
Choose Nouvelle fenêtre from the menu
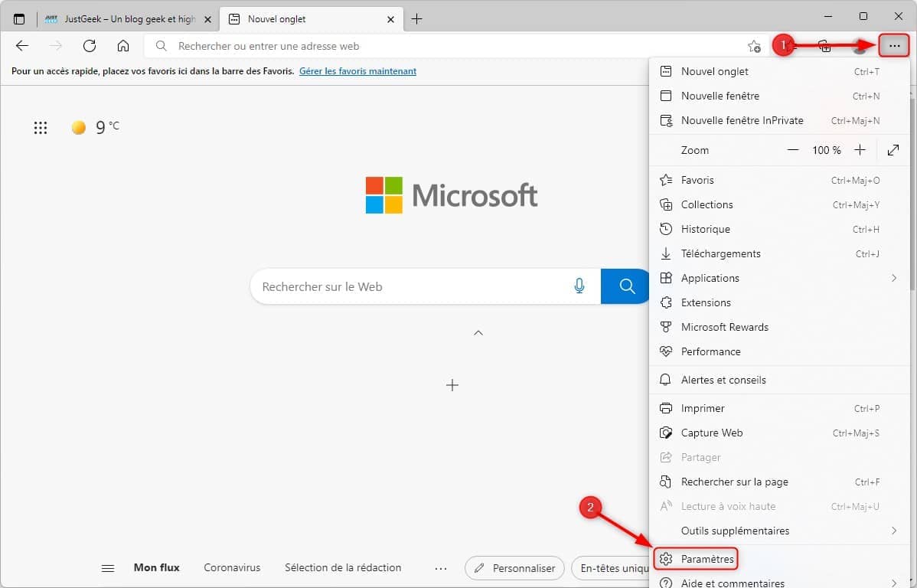[779, 96]
